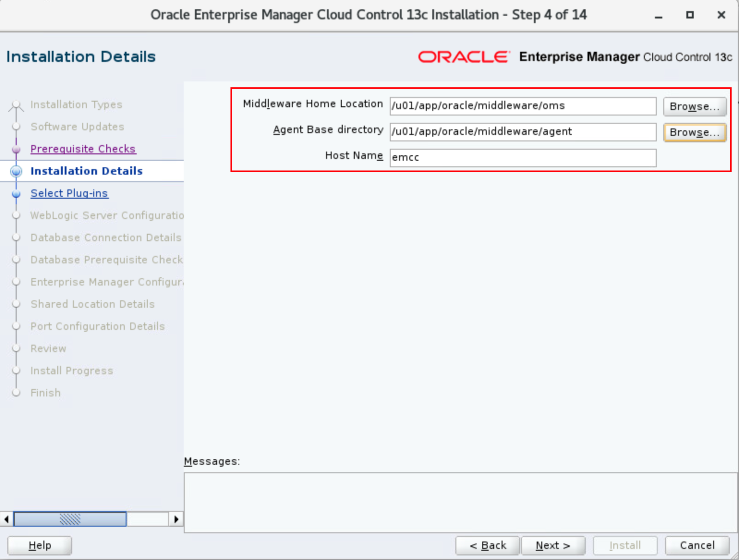Click the Prerequisite Checks step bullet icon
Screen dimensions: 739x560
[16, 149]
